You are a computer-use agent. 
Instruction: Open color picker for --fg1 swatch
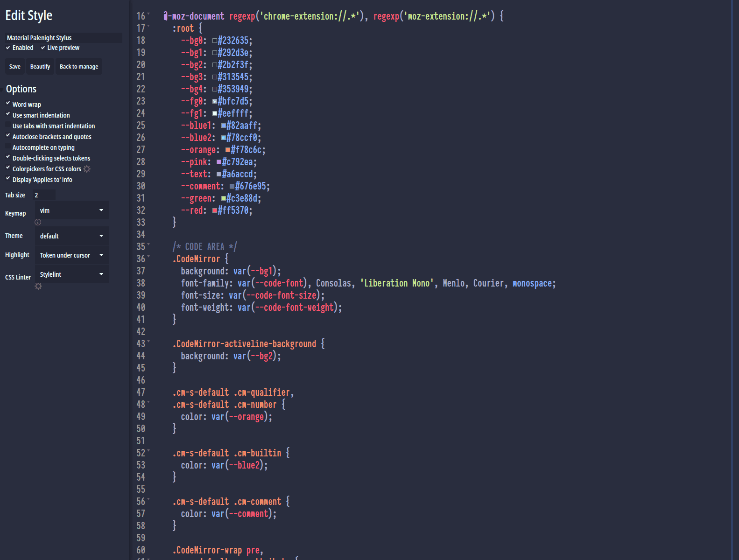click(215, 113)
